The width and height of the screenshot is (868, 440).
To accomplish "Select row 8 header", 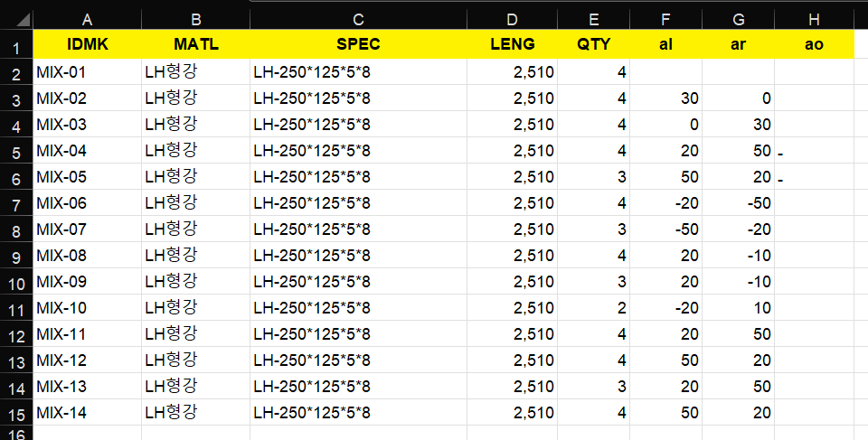I will 16,229.
